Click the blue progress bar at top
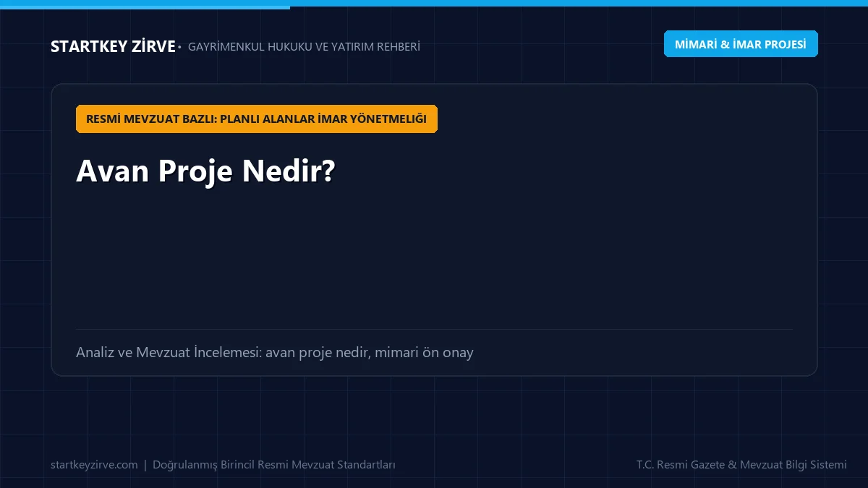The width and height of the screenshot is (868, 488). [x=145, y=7]
